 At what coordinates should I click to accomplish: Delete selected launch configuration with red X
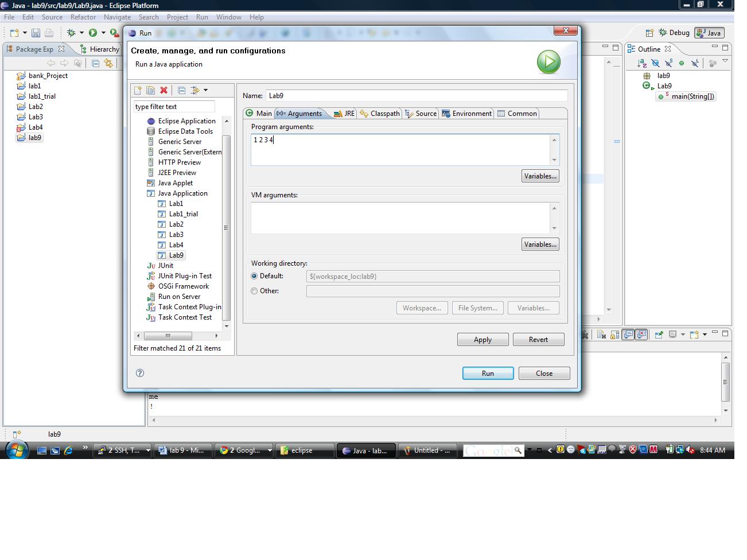pos(164,91)
